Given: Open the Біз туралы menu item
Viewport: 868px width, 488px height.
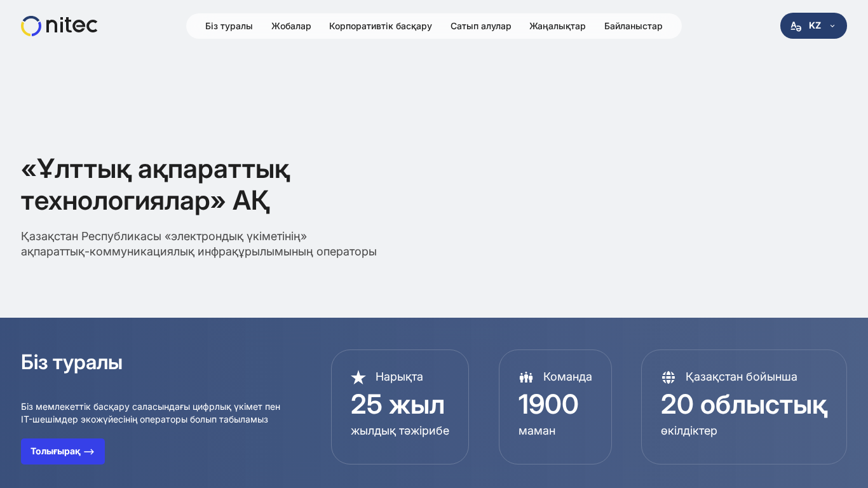Looking at the screenshot, I should coord(229,26).
